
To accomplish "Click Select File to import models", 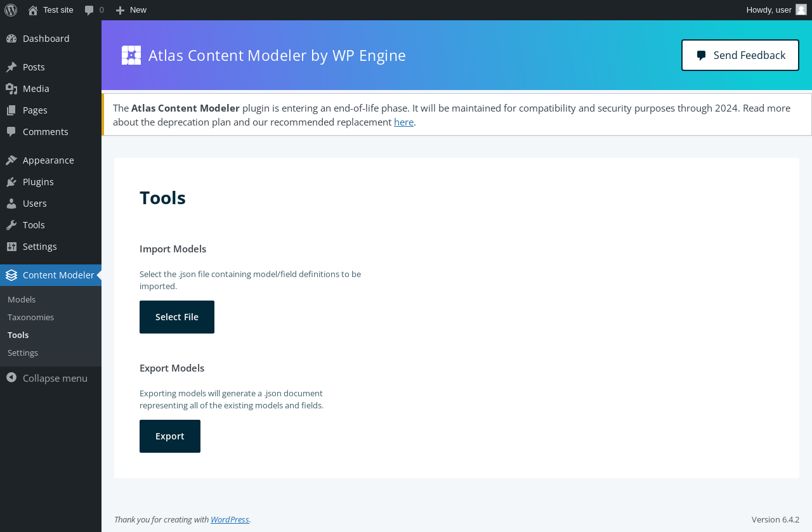I will pos(177,317).
